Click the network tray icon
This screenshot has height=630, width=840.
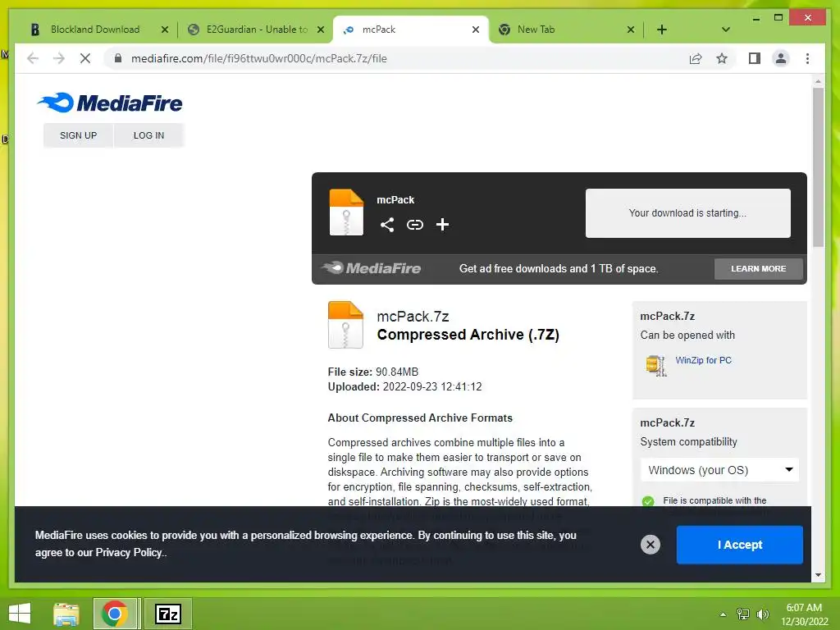click(743, 614)
